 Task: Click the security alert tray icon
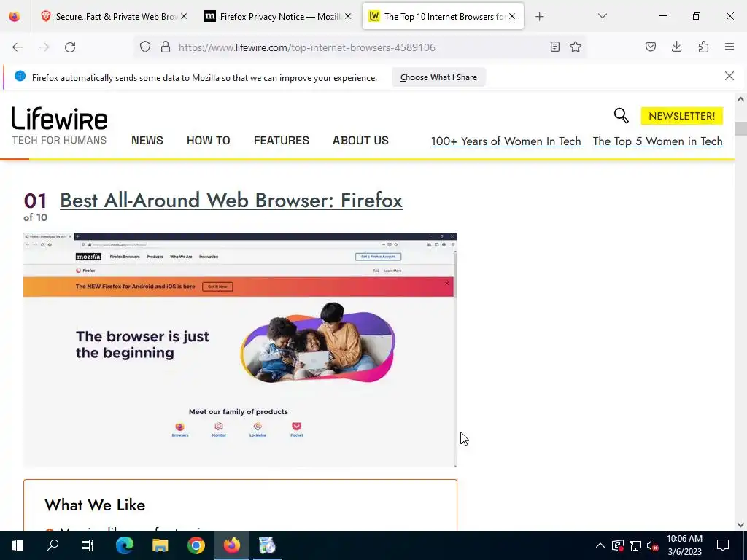(x=617, y=545)
